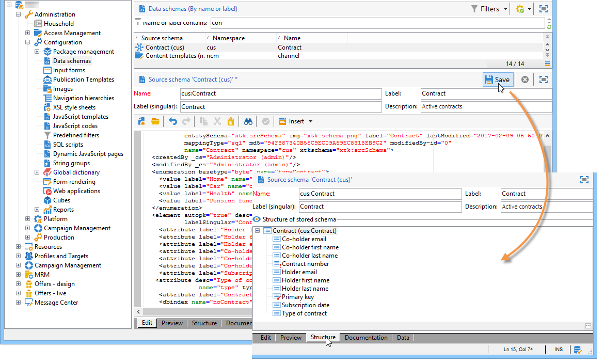Click the green refresh icon beside the filter field
The height and width of the screenshot is (364, 604).
coord(549,26)
